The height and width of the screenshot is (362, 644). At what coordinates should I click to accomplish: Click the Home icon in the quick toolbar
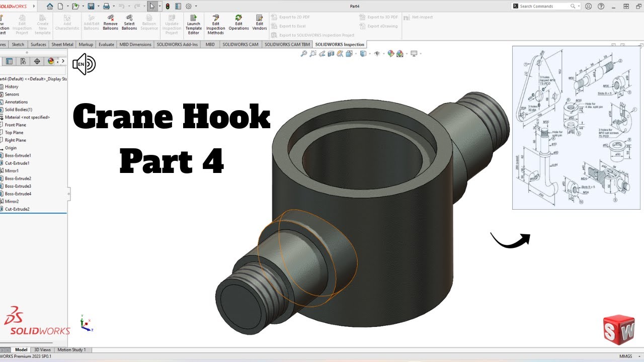(50, 6)
